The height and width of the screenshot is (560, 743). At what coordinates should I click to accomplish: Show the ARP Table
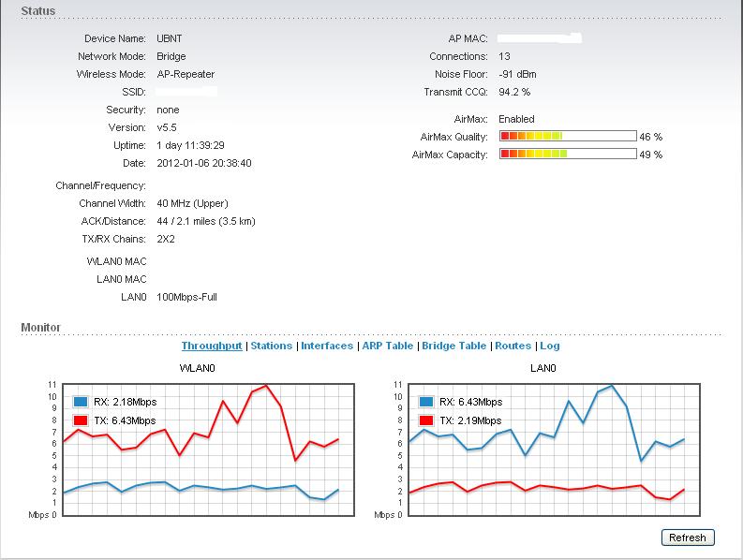[x=387, y=346]
